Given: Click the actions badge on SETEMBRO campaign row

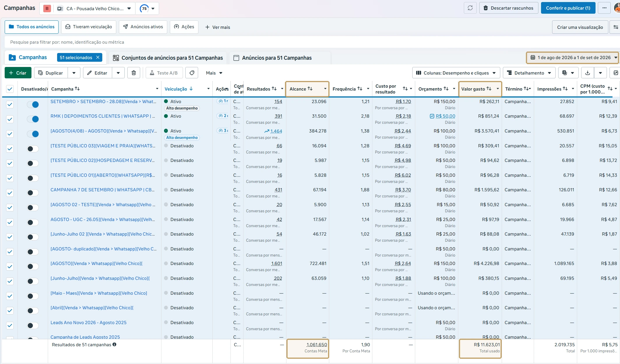Looking at the screenshot, I should 223,101.
